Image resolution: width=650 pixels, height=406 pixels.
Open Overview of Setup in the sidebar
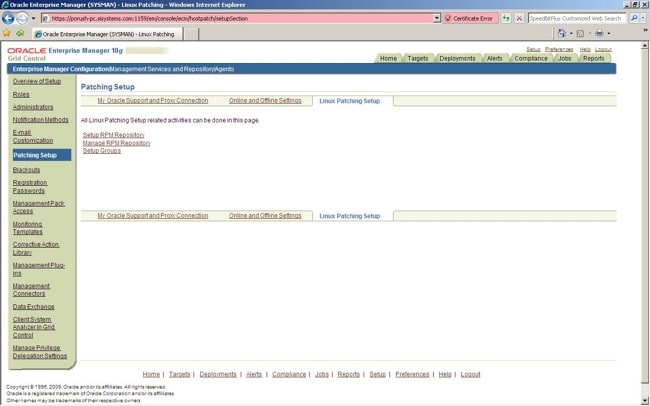click(x=37, y=81)
